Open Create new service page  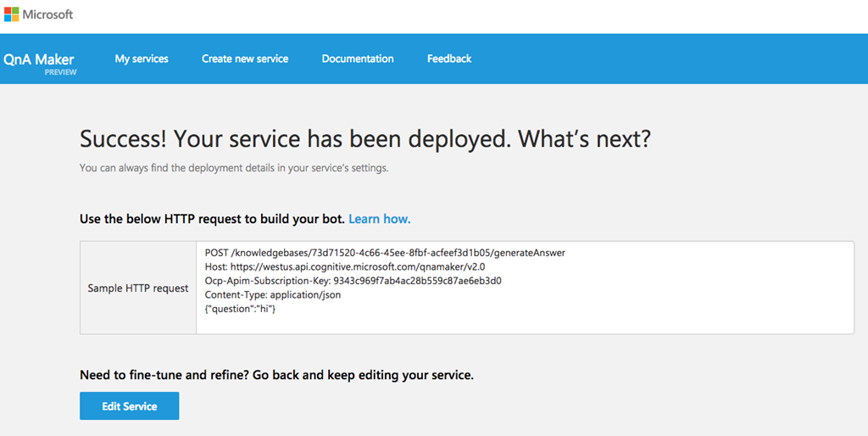[x=245, y=59]
